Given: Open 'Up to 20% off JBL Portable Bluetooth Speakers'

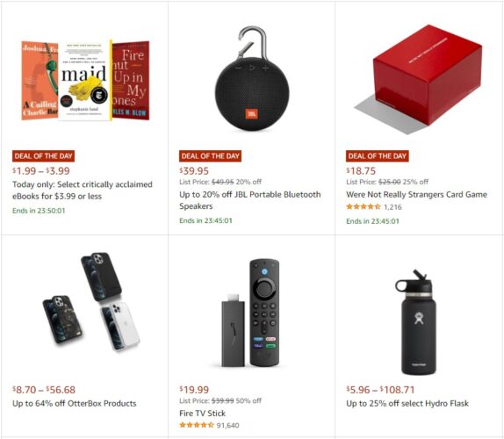Looking at the screenshot, I should [250, 200].
